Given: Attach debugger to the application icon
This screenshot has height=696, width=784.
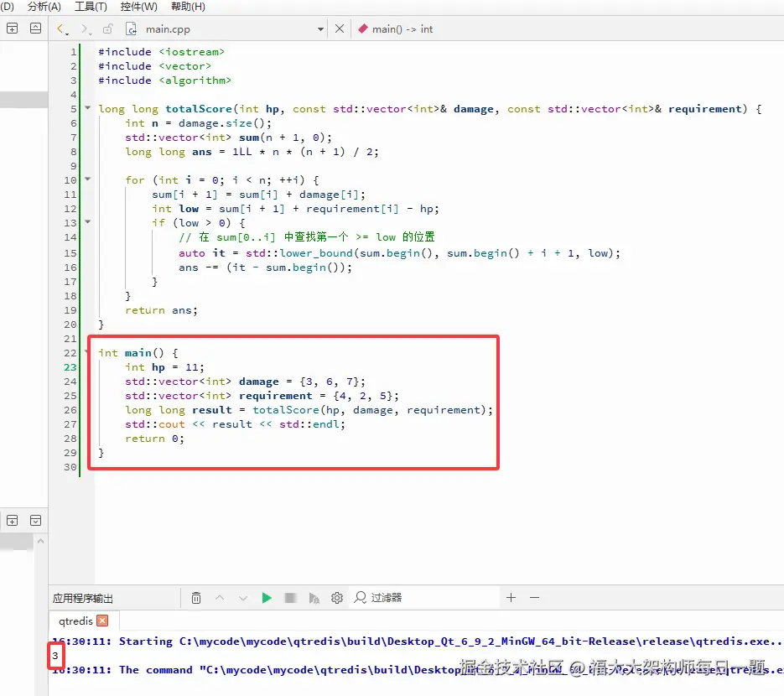Looking at the screenshot, I should tap(314, 598).
